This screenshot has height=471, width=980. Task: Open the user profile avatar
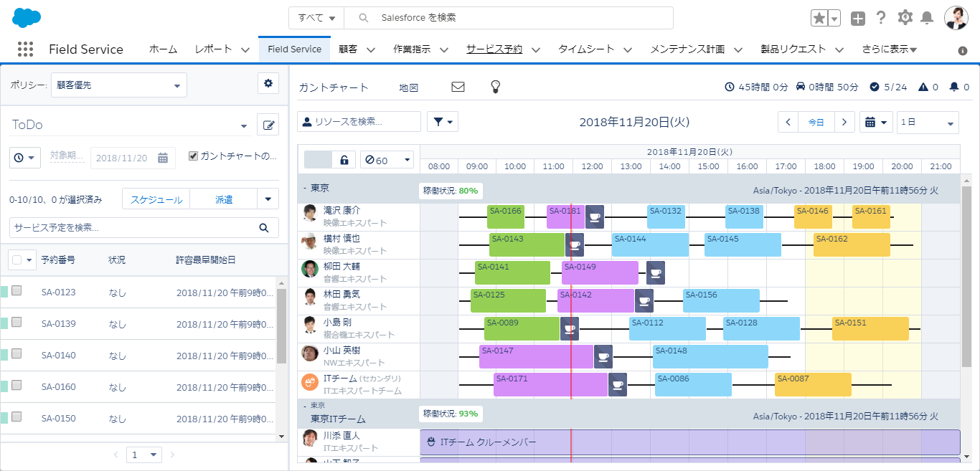(956, 18)
